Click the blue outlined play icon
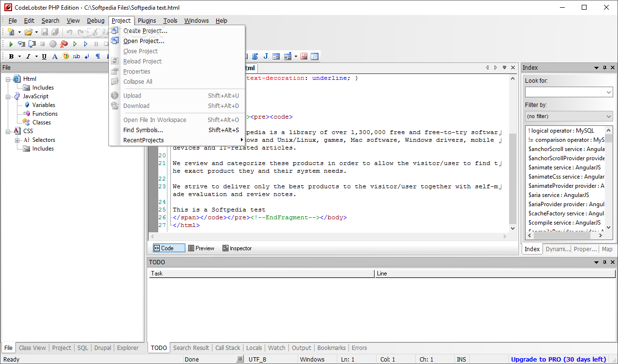Screen dimensions: 618x364 [x=86, y=44]
